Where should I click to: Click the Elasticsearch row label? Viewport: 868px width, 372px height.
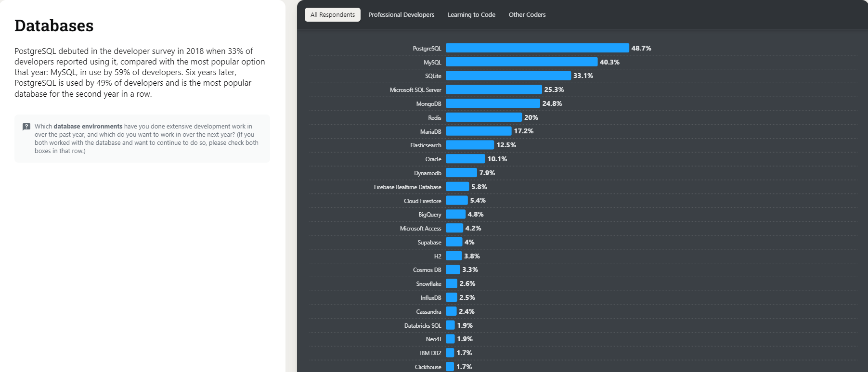pyautogui.click(x=426, y=145)
